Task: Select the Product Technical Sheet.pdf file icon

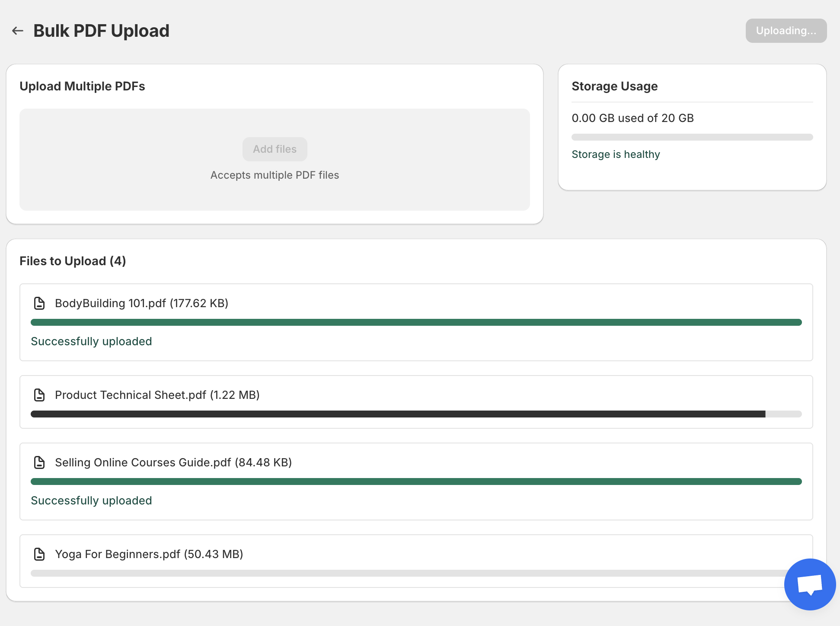Action: pos(39,395)
